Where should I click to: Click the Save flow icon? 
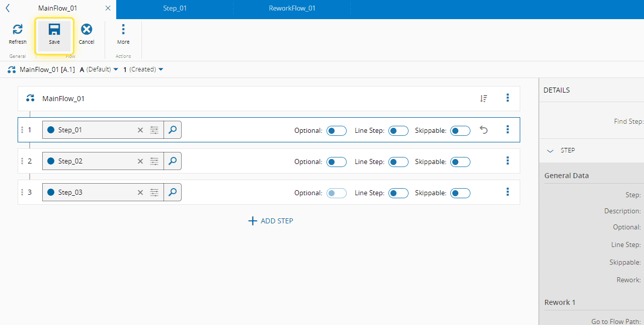point(54,30)
